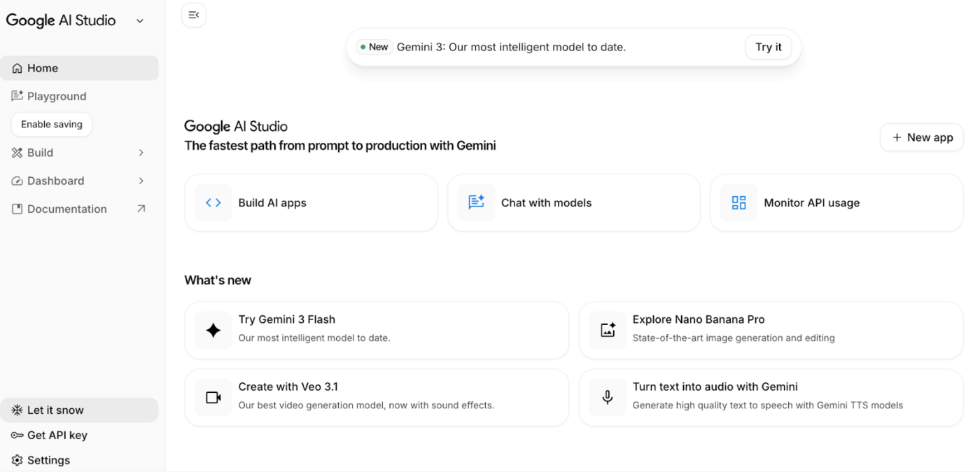Toggle the Let it snow effect
Viewport: 980px width, 472px height.
click(49, 410)
